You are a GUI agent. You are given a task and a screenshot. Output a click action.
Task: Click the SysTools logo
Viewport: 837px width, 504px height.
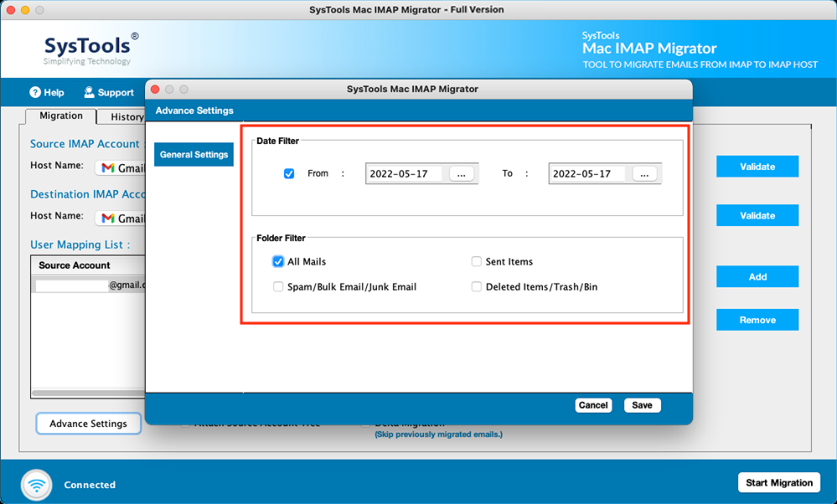tap(90, 51)
